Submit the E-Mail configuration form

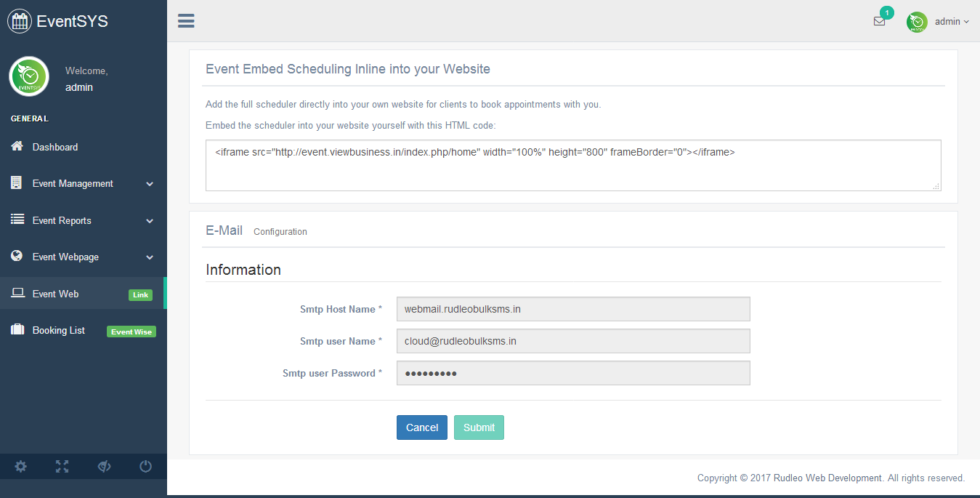[479, 427]
